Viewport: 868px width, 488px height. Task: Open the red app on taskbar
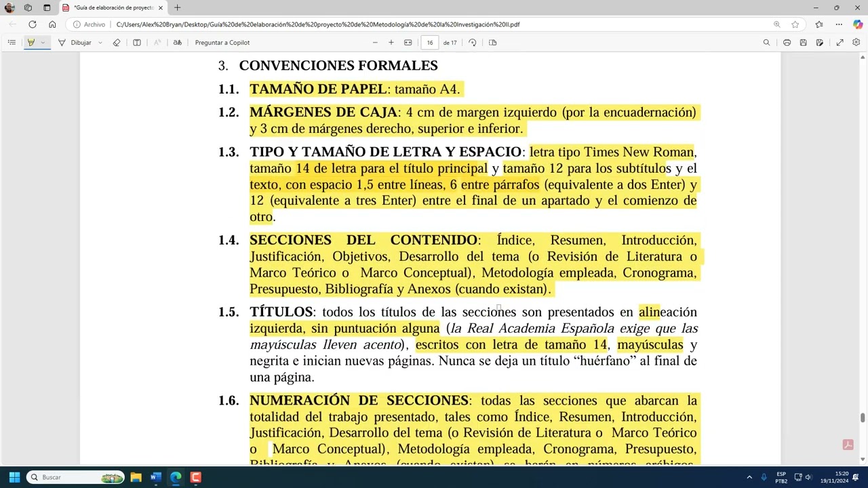click(x=196, y=477)
